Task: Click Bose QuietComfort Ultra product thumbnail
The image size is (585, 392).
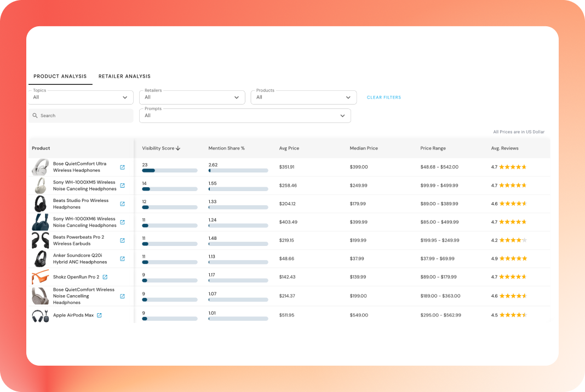Action: (41, 167)
